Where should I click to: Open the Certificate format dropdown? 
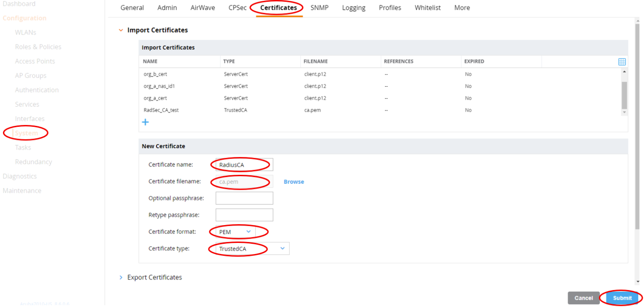coord(236,232)
